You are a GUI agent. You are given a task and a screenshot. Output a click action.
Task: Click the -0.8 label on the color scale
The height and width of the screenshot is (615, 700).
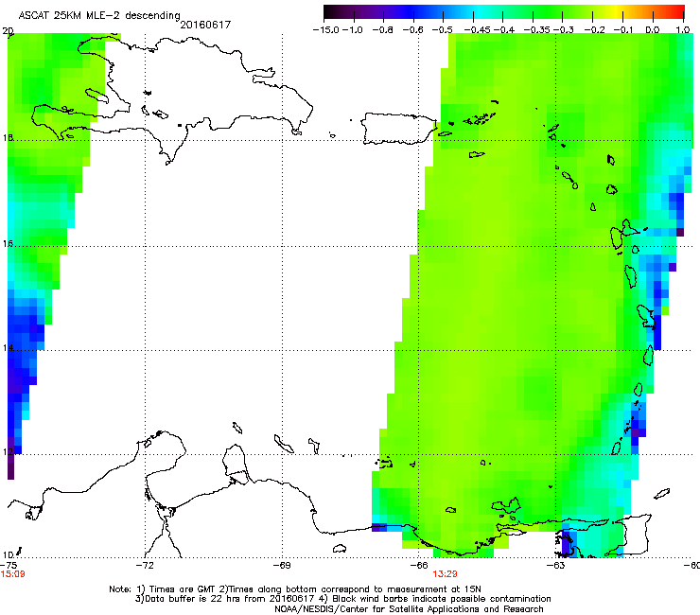(382, 30)
